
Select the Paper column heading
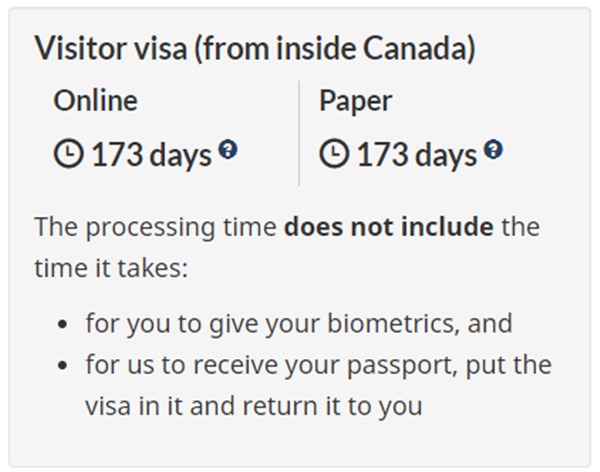coord(356,101)
